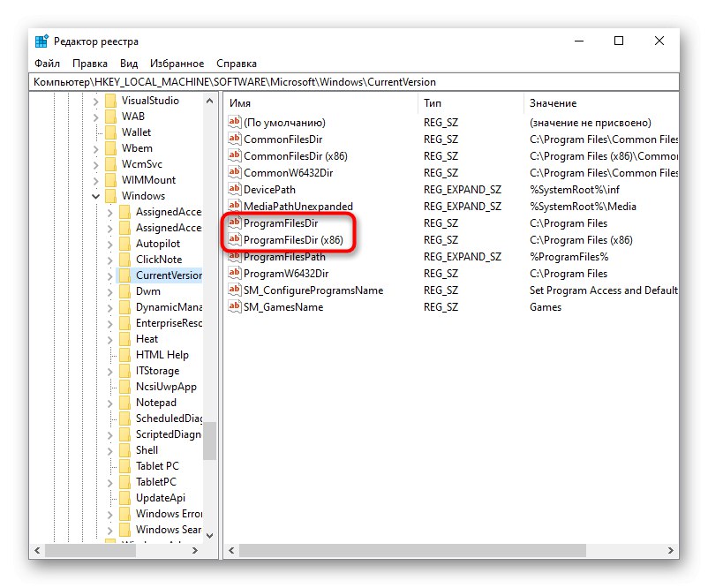Collapse the Windows tree node
Image resolution: width=708 pixels, height=588 pixels.
[x=95, y=196]
